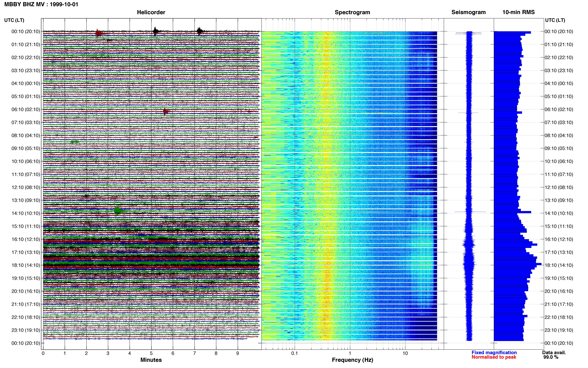Click the left time label '16:10 (12:10)'
Screen dimensions: 588x368
[26, 239]
